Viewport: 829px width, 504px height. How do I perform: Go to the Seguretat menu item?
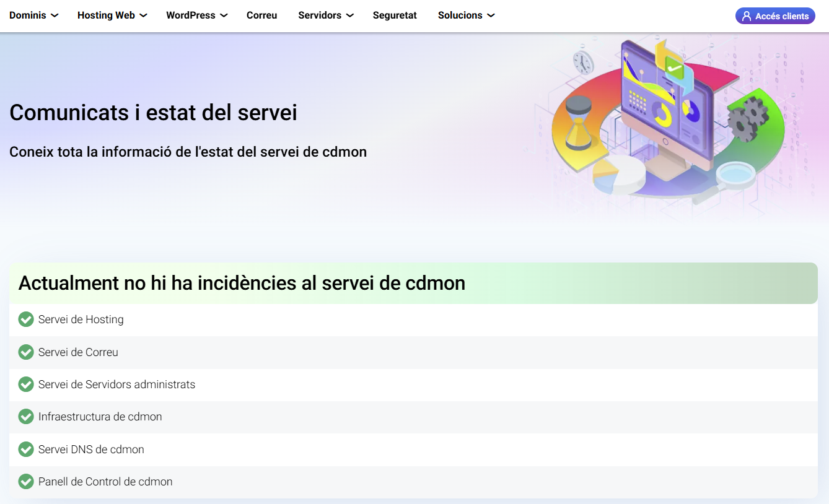pyautogui.click(x=395, y=15)
